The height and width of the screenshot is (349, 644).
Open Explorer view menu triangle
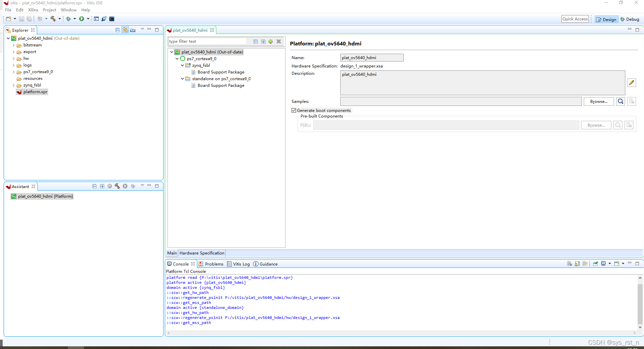(x=142, y=29)
